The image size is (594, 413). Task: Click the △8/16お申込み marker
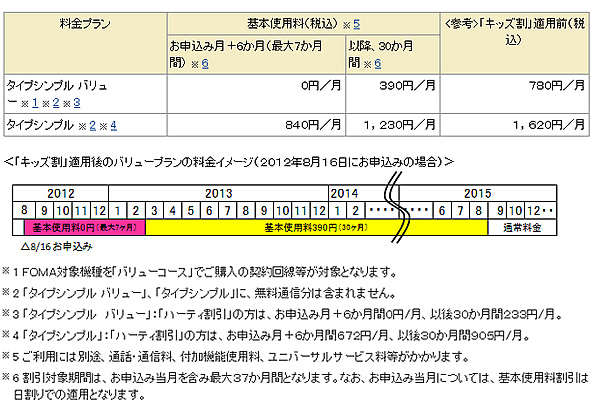pyautogui.click(x=57, y=247)
